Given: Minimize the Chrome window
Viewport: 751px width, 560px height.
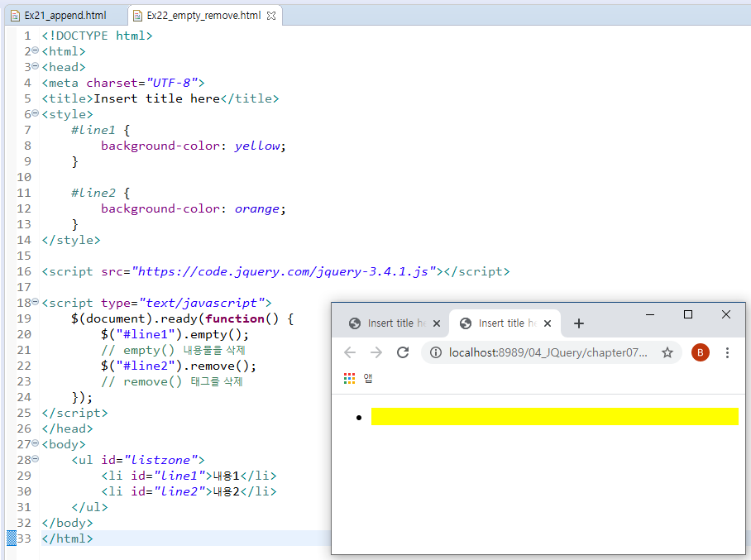Looking at the screenshot, I should point(650,314).
